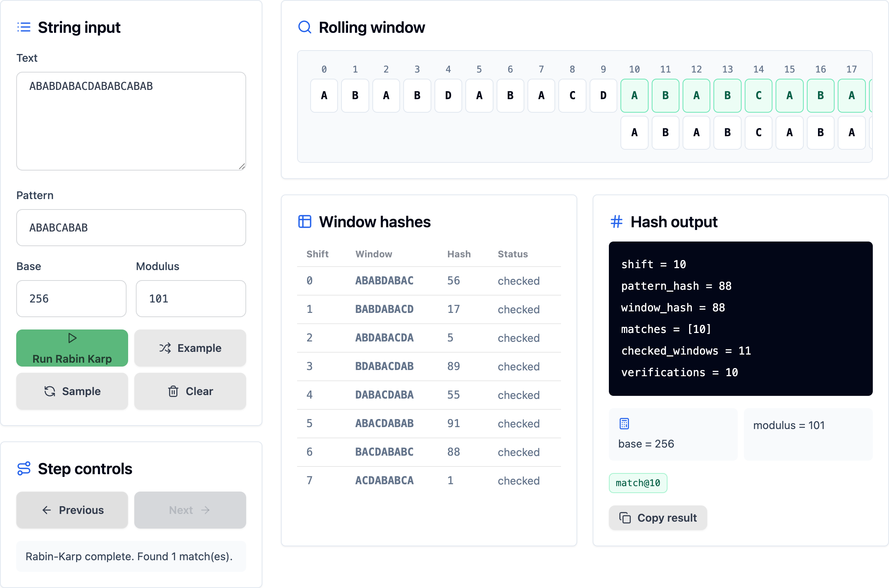Click highlighted cell C at index 14
The height and width of the screenshot is (588, 889).
(759, 96)
